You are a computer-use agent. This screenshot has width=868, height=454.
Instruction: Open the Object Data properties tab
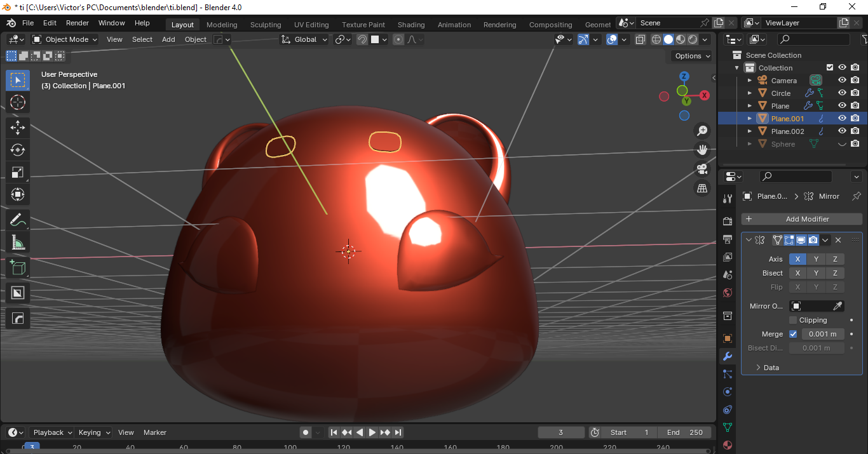coord(728,427)
